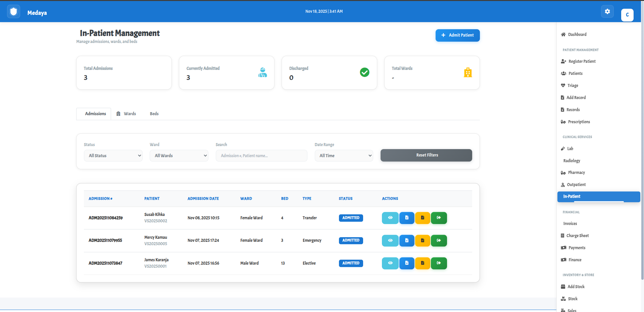This screenshot has height=312, width=644.
Task: Toggle eye view icon for Mercy Kamau
Action: click(390, 240)
